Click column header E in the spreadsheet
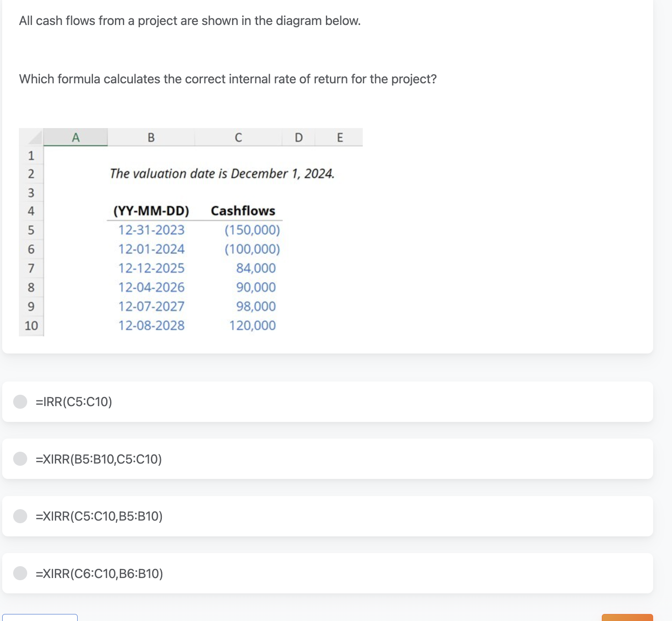This screenshot has width=672, height=621. pyautogui.click(x=340, y=137)
